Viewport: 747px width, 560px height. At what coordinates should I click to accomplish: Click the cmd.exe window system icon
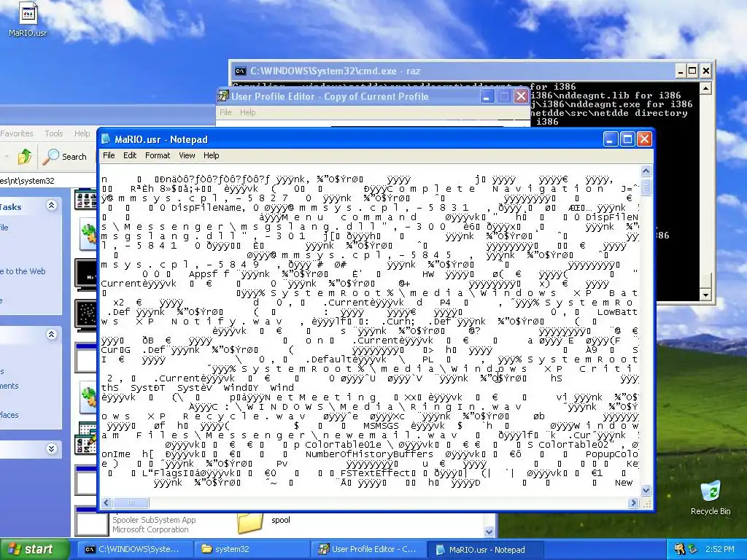click(x=240, y=71)
